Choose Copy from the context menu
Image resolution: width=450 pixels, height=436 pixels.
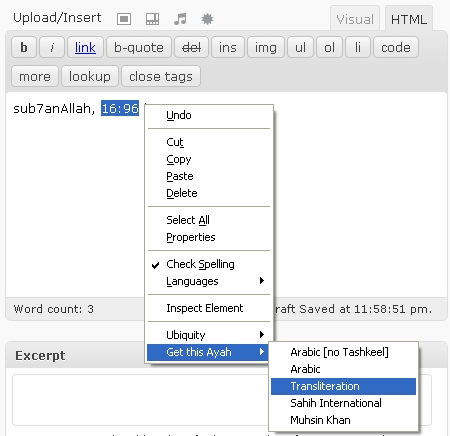209,159
